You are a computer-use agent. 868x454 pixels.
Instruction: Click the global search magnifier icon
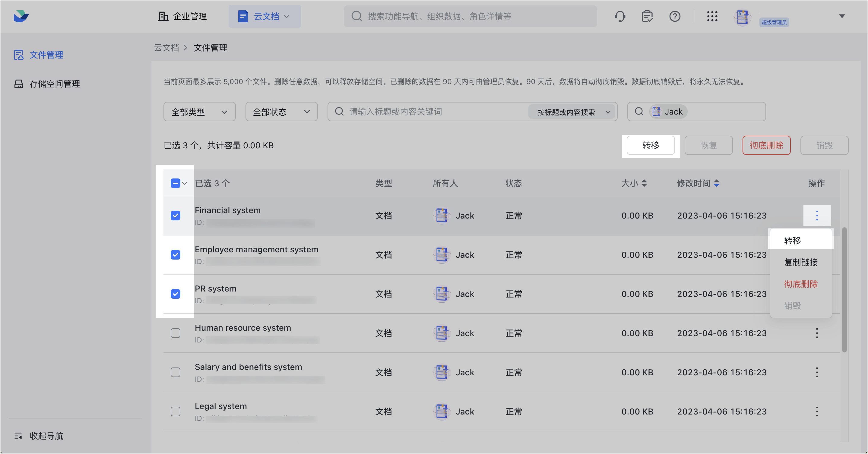356,16
